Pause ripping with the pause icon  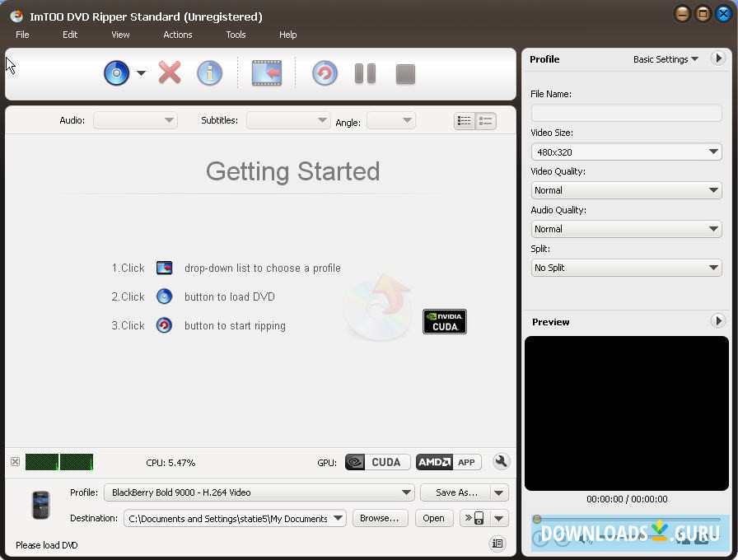click(364, 72)
